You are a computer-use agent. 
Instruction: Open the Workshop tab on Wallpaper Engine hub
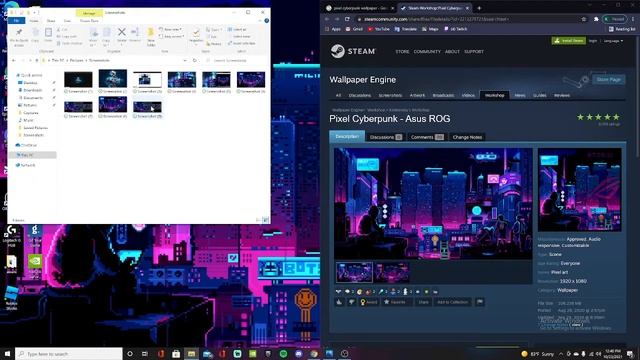pos(494,95)
